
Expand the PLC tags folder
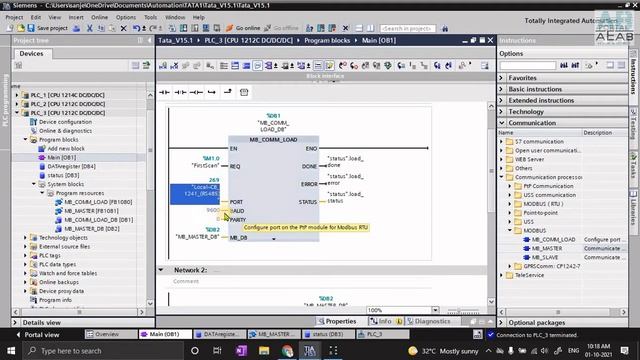pos(25,256)
